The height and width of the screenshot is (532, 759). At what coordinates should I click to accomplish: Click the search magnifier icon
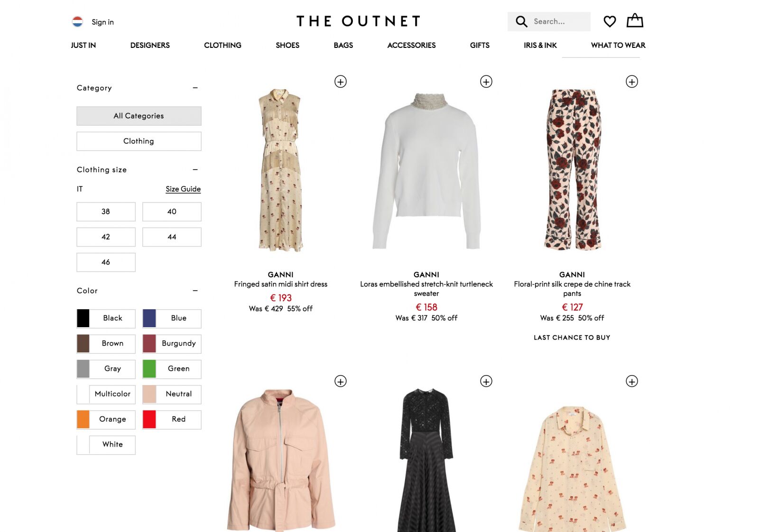click(x=521, y=21)
